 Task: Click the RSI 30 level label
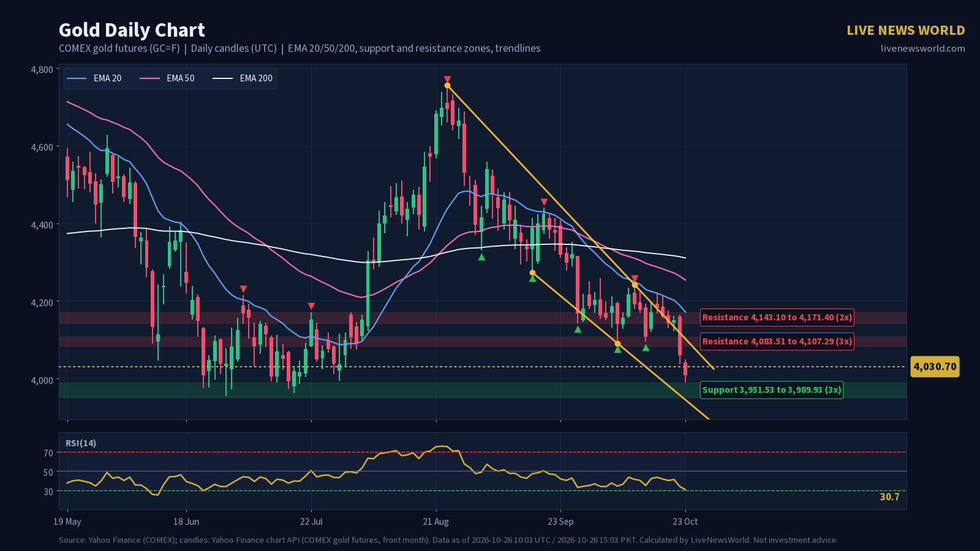point(48,492)
